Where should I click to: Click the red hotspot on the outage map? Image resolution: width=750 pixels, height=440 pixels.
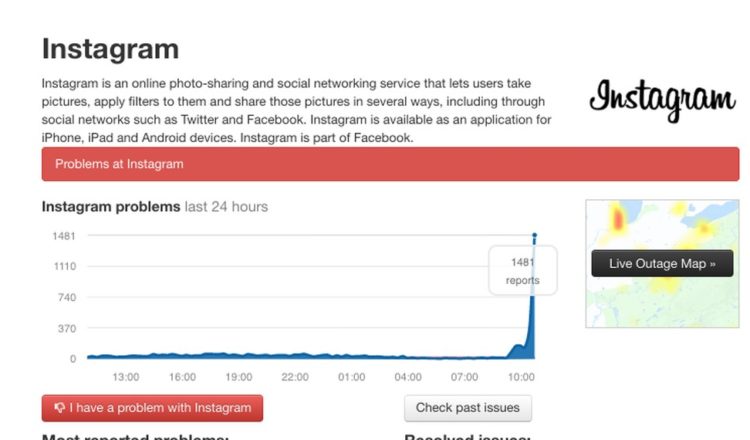click(x=618, y=217)
